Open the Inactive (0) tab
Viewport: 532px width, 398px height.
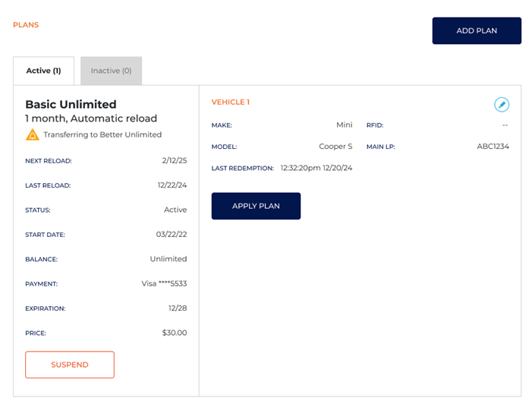(x=111, y=71)
